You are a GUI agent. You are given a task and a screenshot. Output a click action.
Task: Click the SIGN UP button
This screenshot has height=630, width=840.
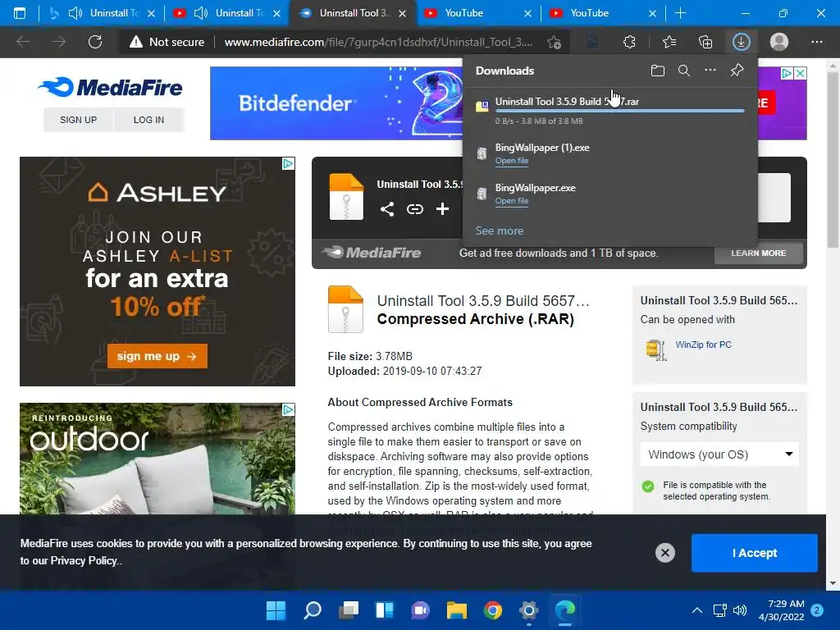(78, 120)
